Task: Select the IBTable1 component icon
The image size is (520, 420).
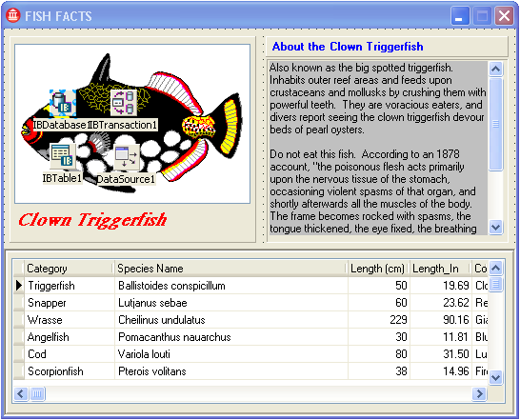Action: click(x=63, y=156)
